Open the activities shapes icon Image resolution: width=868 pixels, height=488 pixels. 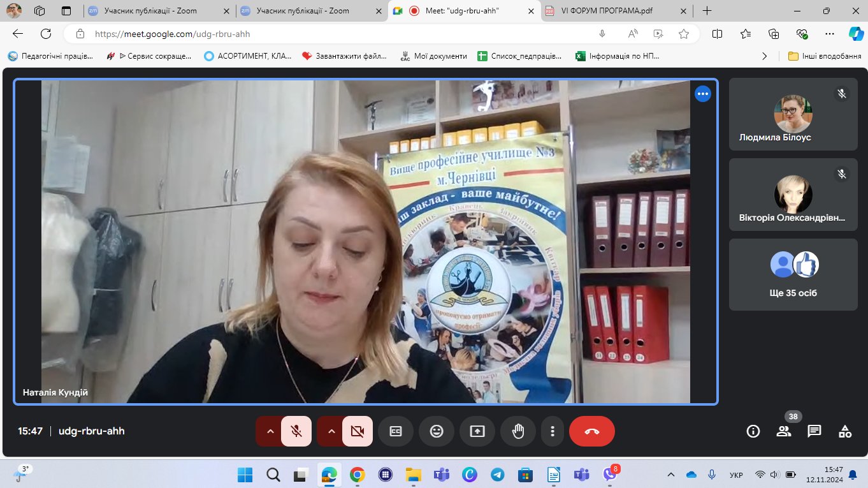point(845,431)
